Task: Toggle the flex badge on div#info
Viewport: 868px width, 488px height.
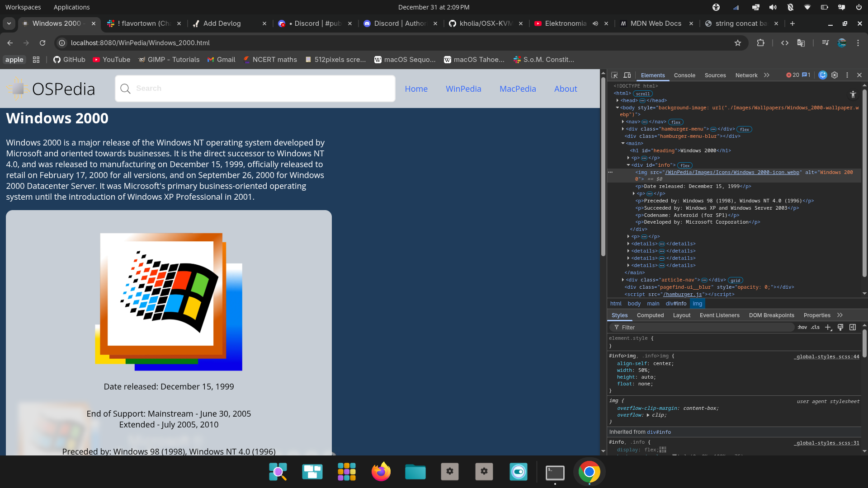Action: [685, 165]
